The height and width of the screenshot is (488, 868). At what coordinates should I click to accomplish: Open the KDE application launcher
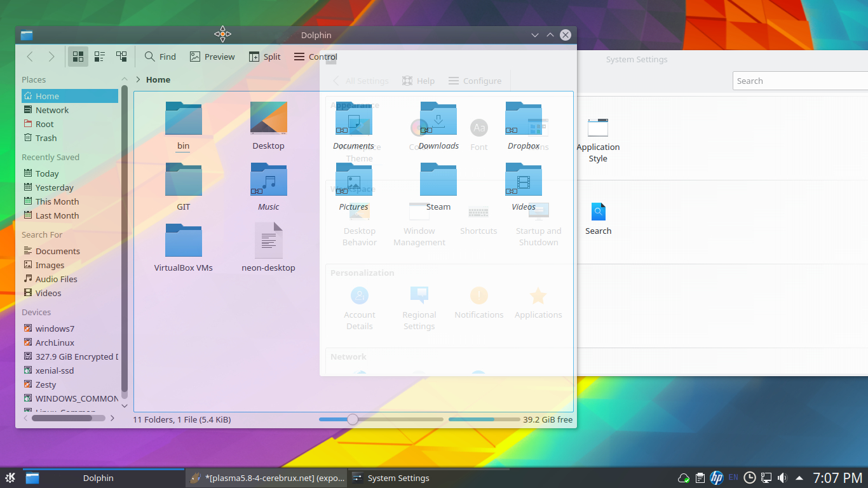pyautogui.click(x=10, y=478)
